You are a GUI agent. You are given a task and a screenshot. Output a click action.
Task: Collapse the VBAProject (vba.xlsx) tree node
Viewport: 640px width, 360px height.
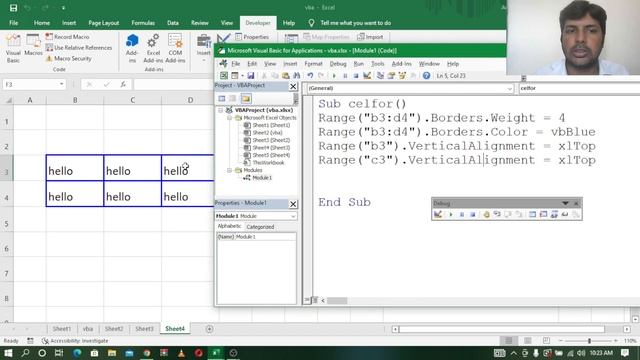221,110
